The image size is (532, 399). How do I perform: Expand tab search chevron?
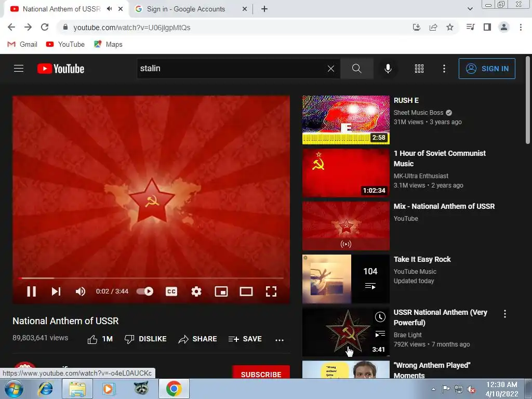pyautogui.click(x=470, y=9)
